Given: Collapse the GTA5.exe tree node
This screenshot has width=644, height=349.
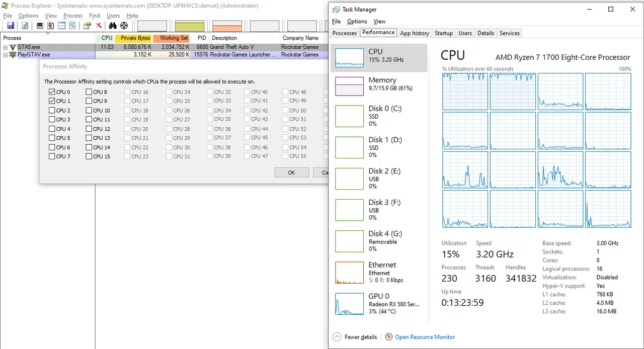Looking at the screenshot, I should tap(6, 47).
